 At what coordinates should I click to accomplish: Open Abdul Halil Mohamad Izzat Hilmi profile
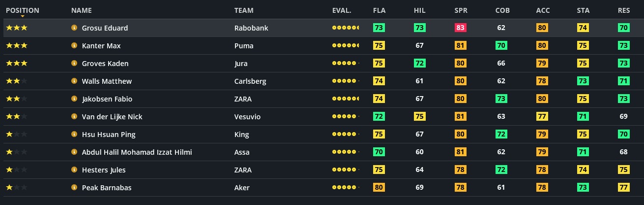tap(137, 152)
